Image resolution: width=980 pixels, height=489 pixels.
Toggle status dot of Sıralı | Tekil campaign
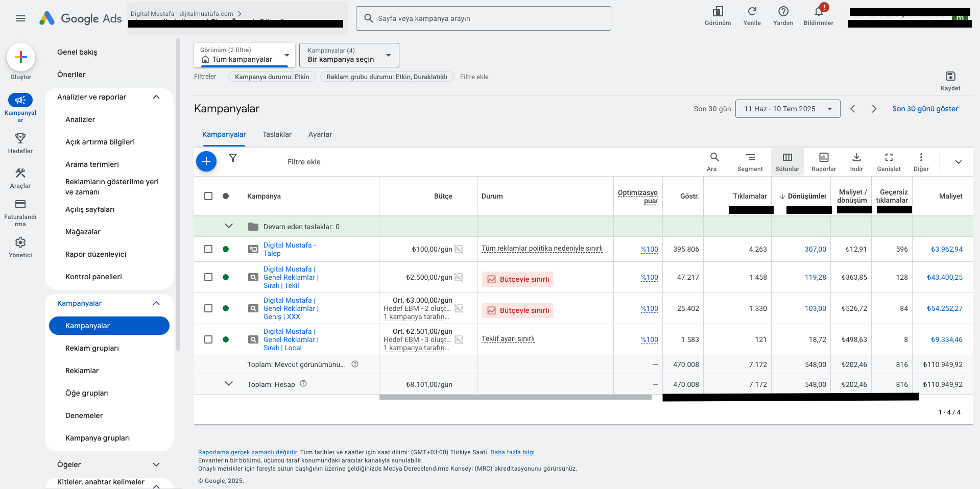pos(226,277)
